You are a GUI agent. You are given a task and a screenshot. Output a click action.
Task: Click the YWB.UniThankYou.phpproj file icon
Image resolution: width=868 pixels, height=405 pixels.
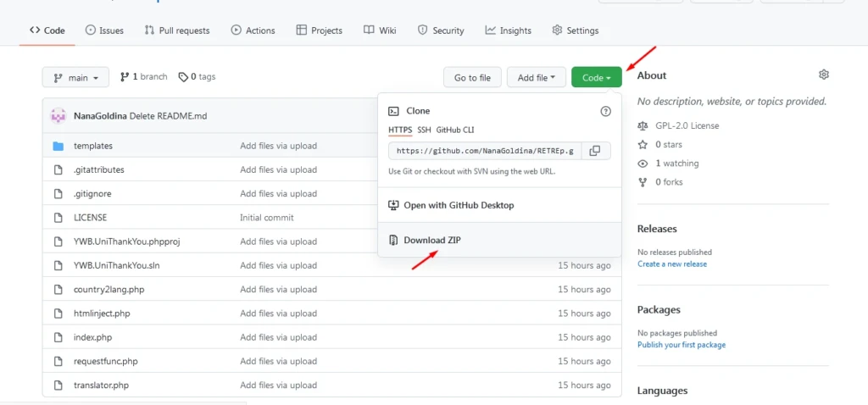click(x=58, y=241)
